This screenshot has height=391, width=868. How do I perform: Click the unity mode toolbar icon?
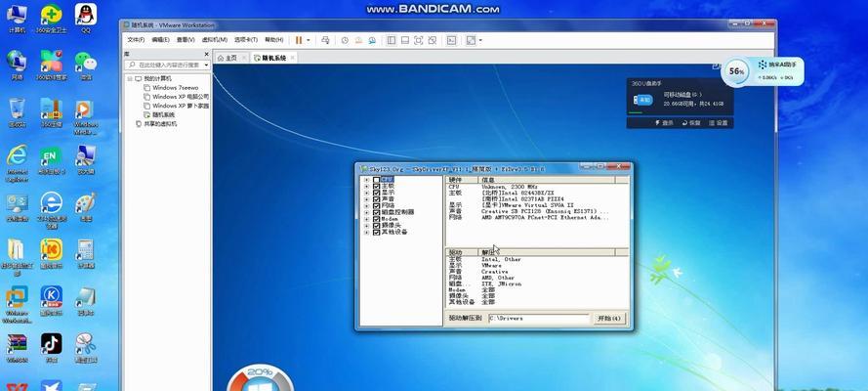coord(433,40)
